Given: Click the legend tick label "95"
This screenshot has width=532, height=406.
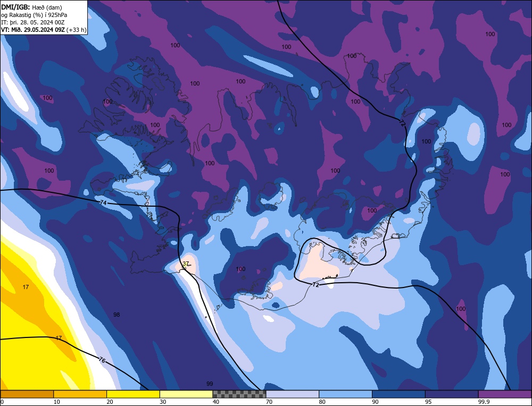Looking at the screenshot, I should (428, 402).
